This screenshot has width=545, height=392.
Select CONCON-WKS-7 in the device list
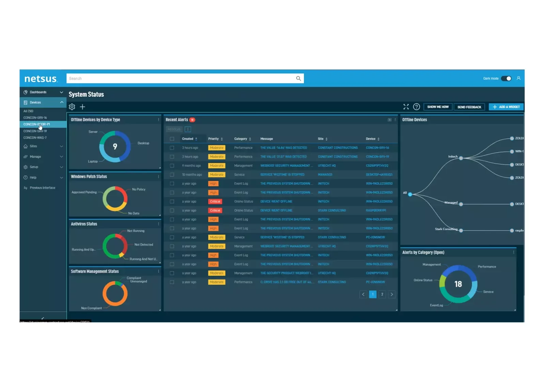tap(35, 138)
